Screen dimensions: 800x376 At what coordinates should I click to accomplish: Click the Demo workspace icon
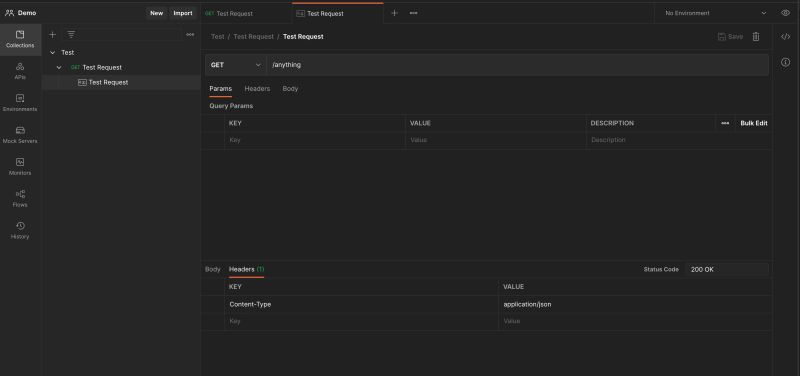pos(9,13)
